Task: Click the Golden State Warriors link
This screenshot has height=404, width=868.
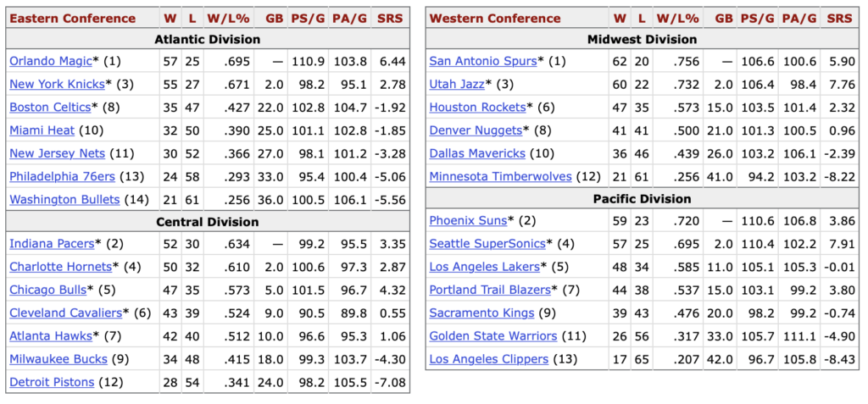Action: point(492,336)
